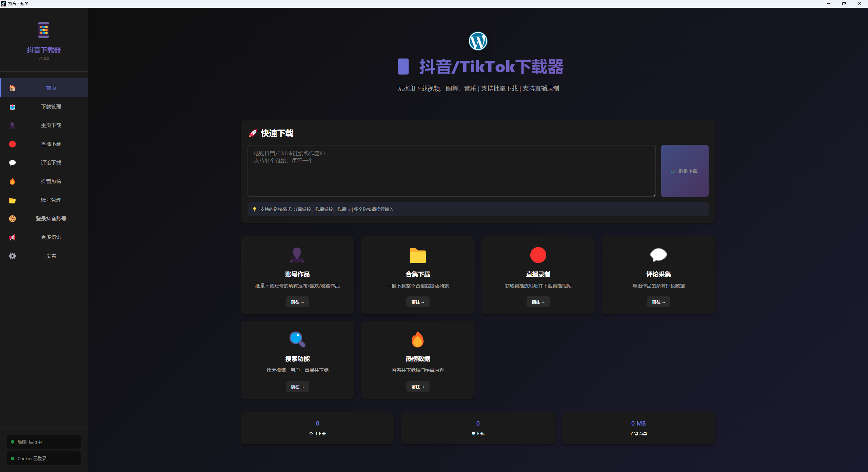
Task: Open 账号管理 page
Action: (44, 200)
